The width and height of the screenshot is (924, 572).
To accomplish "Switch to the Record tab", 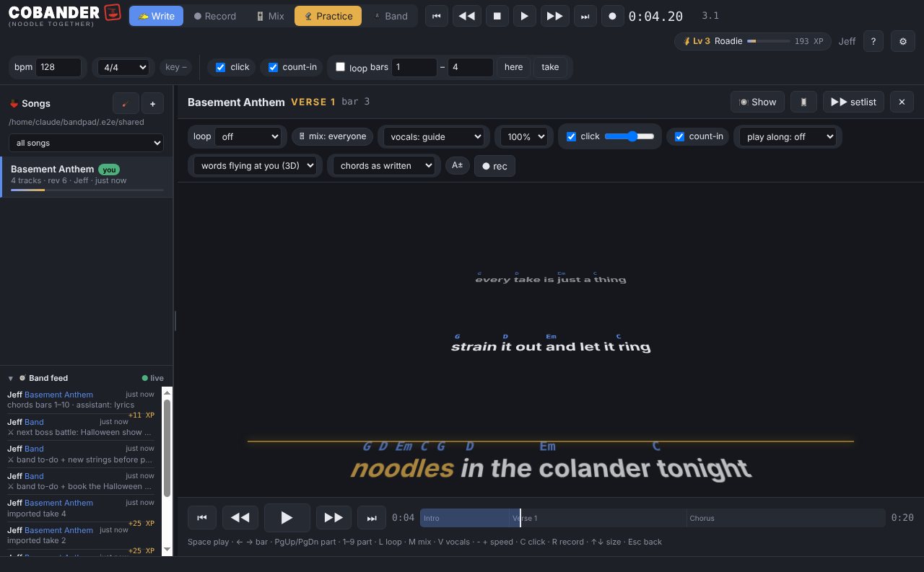I will pyautogui.click(x=215, y=16).
